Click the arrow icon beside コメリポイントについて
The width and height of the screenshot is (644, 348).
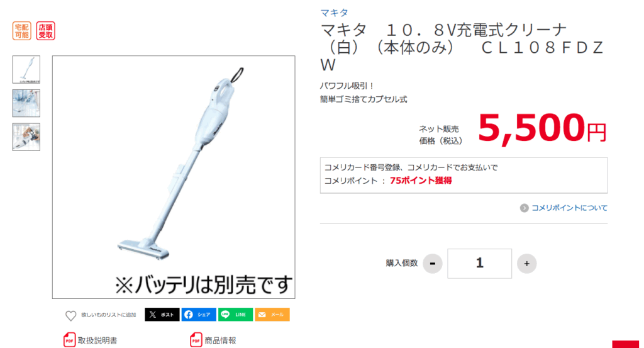(x=524, y=208)
